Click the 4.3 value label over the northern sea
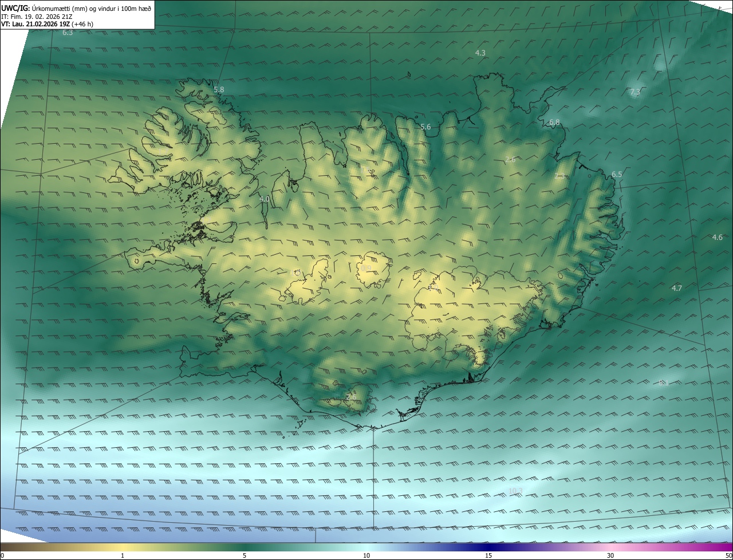 [x=480, y=53]
